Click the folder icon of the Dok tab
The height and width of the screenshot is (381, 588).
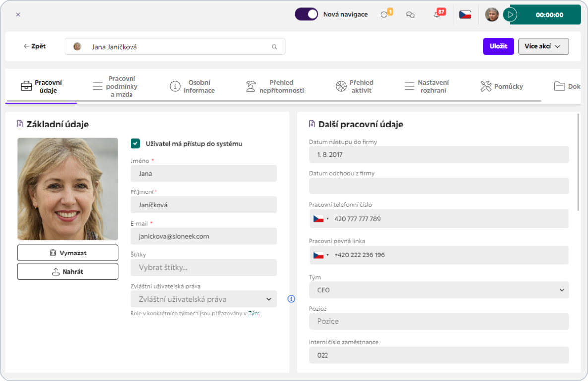tap(560, 86)
